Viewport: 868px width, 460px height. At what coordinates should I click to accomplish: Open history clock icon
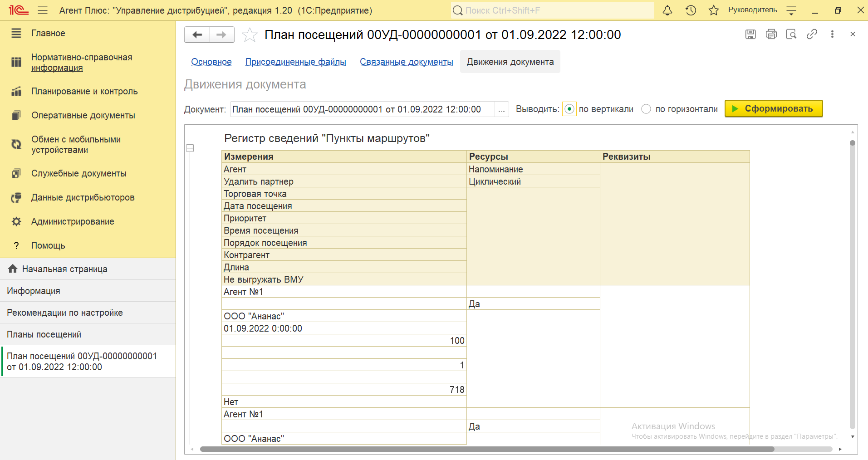[x=691, y=10]
